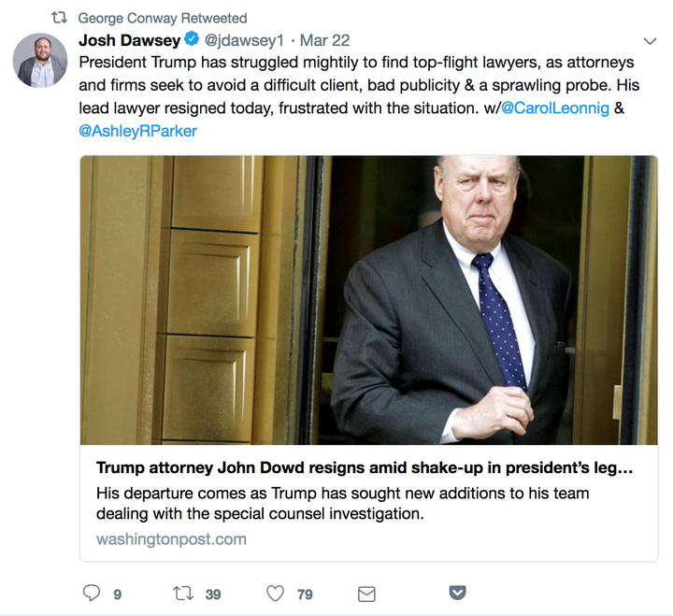
Task: Retweet this tweet using the retweet icon
Action: pos(183,594)
